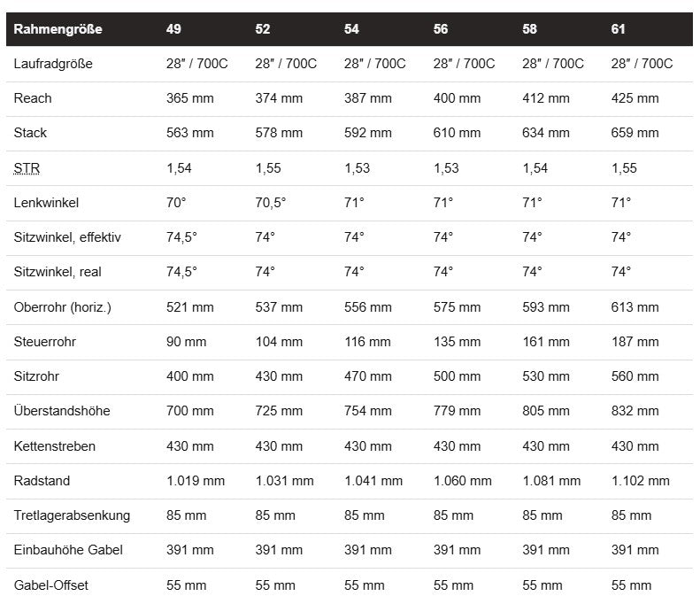Image resolution: width=700 pixels, height=604 pixels.
Task: Click the Tretlagerabsenkung row label
Action: click(73, 515)
